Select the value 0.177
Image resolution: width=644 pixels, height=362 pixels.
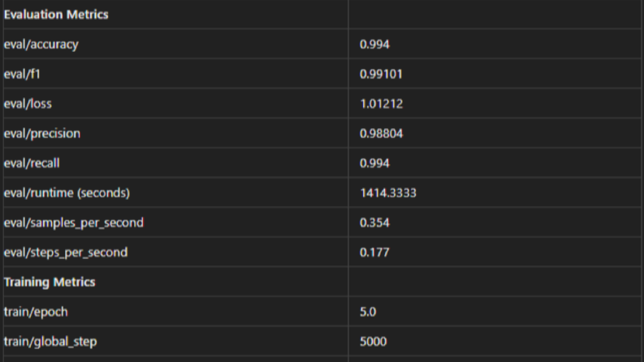pyautogui.click(x=374, y=252)
